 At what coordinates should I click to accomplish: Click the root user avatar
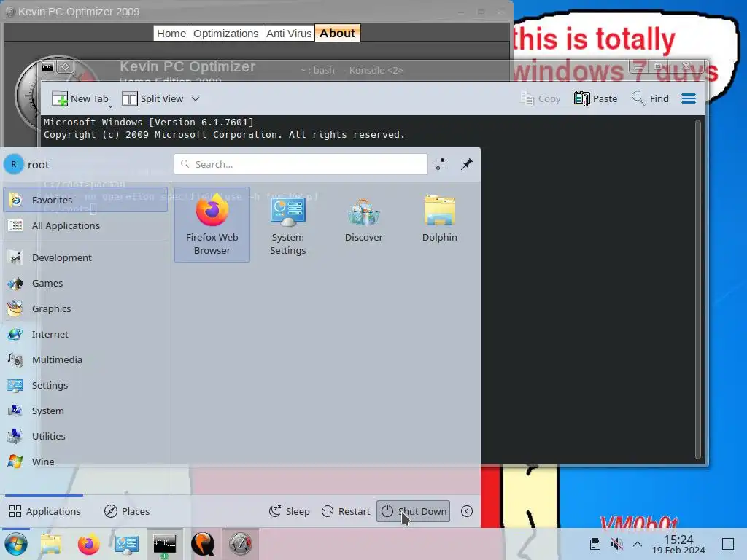tap(14, 164)
